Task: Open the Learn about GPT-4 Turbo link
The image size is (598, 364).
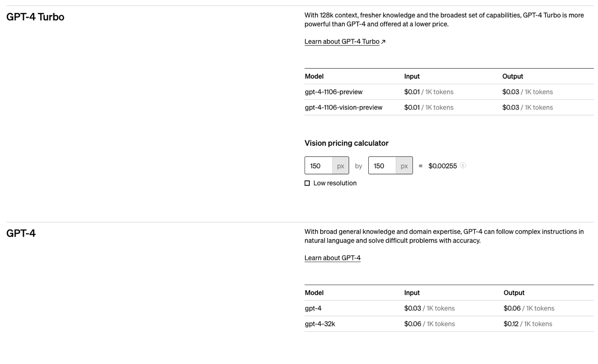Action: point(342,41)
